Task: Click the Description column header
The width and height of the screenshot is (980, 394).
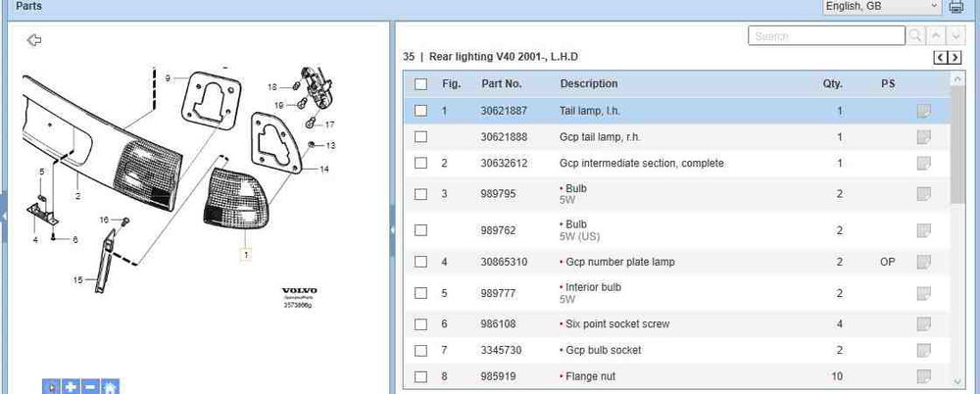Action: tap(588, 84)
